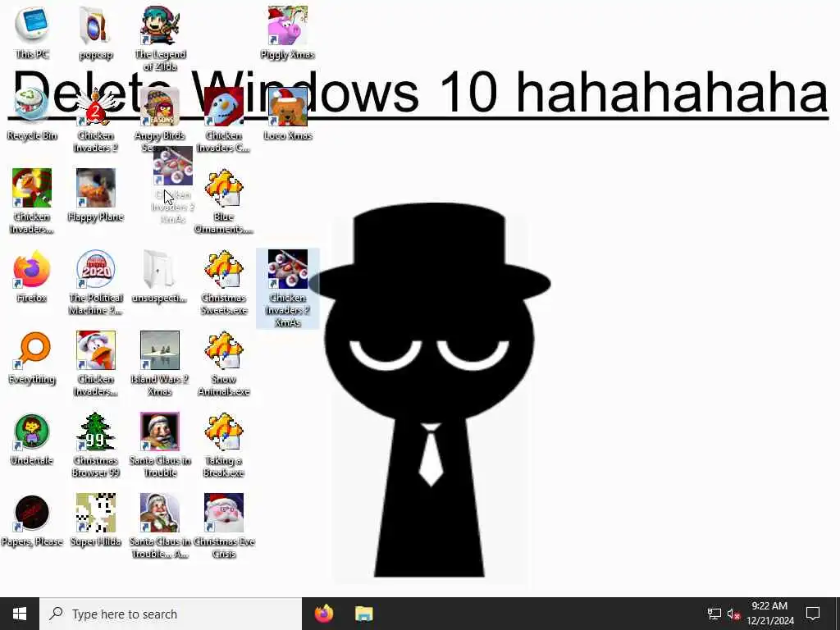Open Firefox from the taskbar

pyautogui.click(x=323, y=614)
